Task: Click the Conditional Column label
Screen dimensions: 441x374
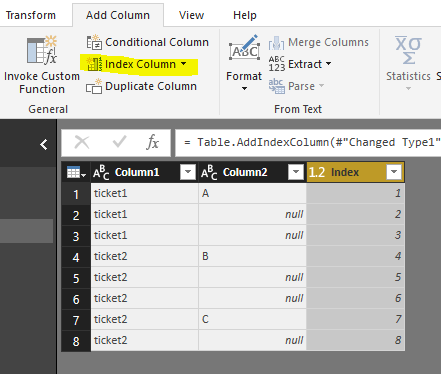Action: click(x=157, y=42)
